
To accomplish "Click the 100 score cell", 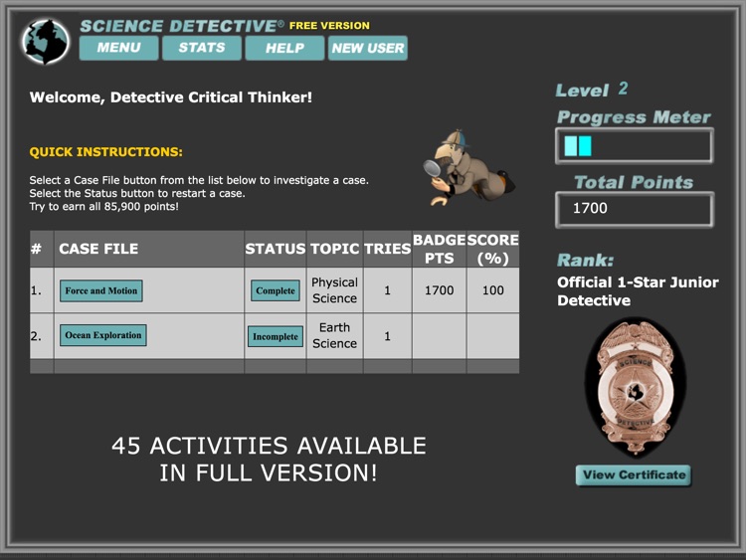I will (x=493, y=290).
